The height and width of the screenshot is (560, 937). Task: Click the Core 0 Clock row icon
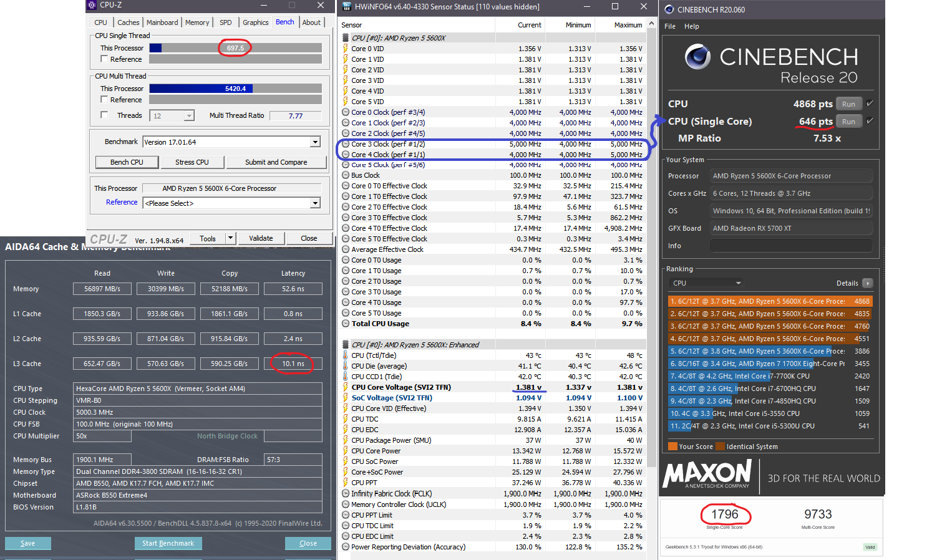coord(346,112)
